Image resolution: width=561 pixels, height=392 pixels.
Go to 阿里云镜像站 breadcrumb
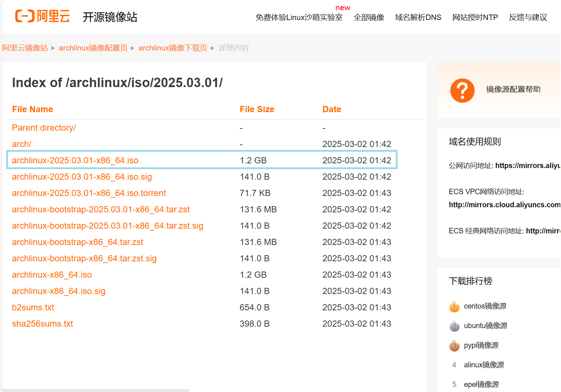(x=25, y=48)
